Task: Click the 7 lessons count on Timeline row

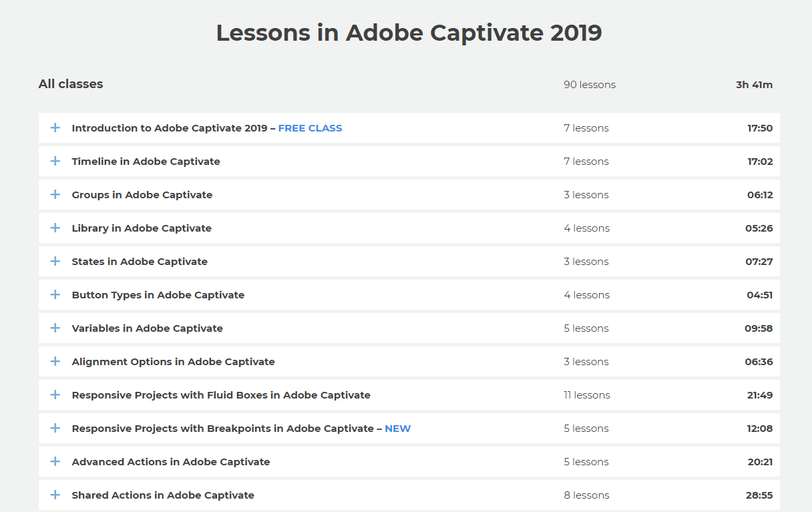Action: [x=586, y=162]
